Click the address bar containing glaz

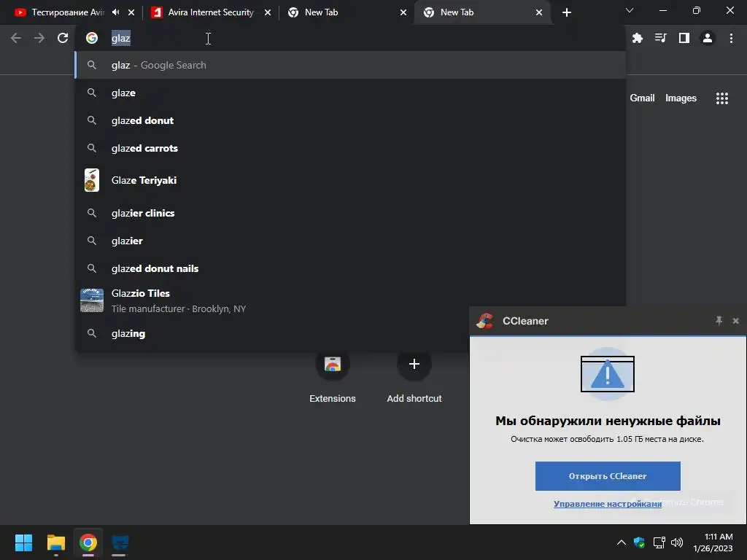tap(350, 38)
